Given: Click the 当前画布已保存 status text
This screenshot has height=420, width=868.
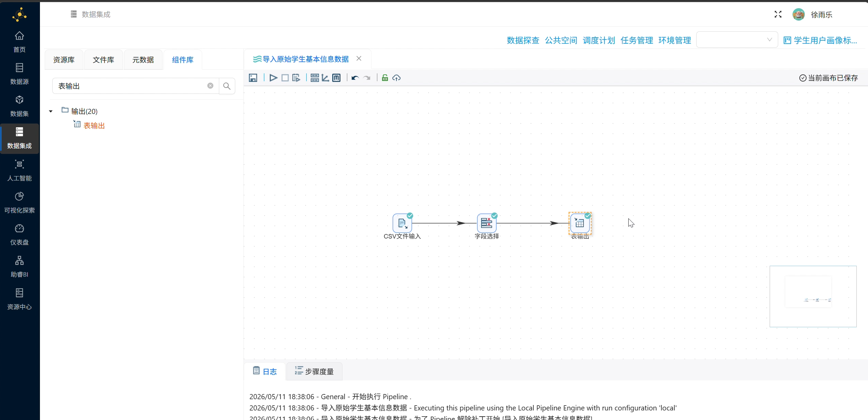Looking at the screenshot, I should [x=829, y=78].
